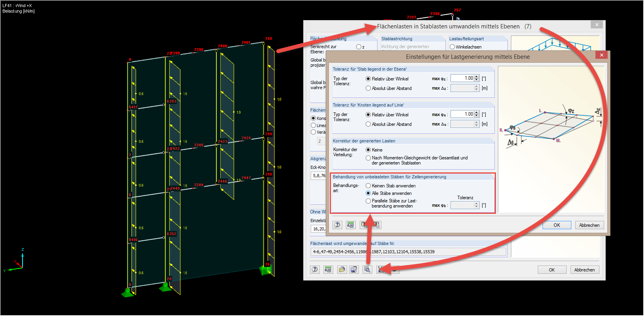Viewport: 644px width, 316px height.
Task: Click 'Stablastrichtung' section header
Action: (397, 39)
